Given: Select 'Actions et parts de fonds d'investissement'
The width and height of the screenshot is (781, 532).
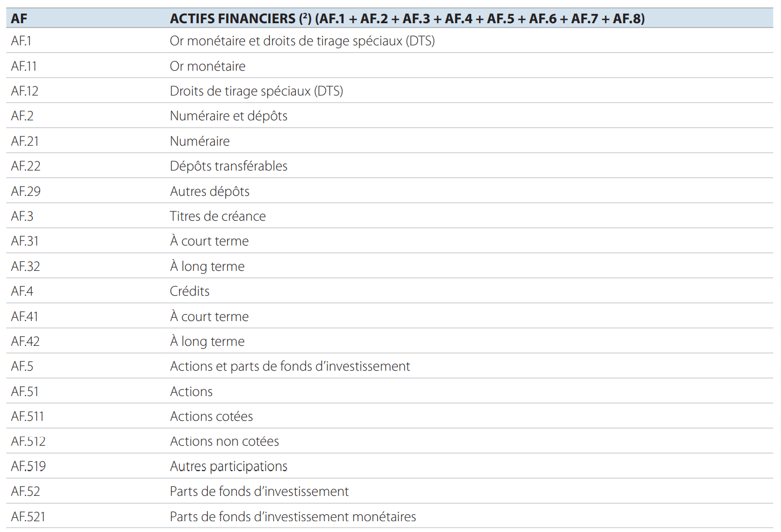Looking at the screenshot, I should [290, 366].
